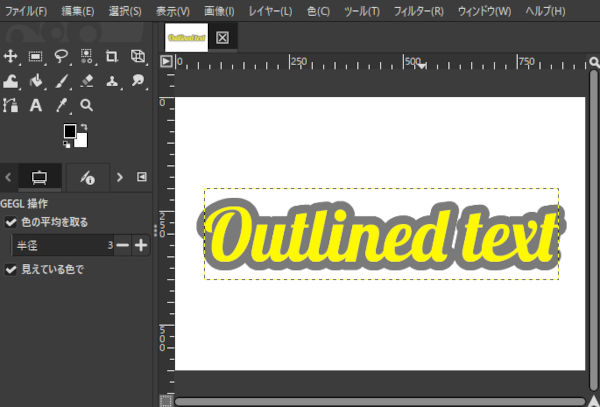Choose the Free Select lasso tool

(x=61, y=56)
